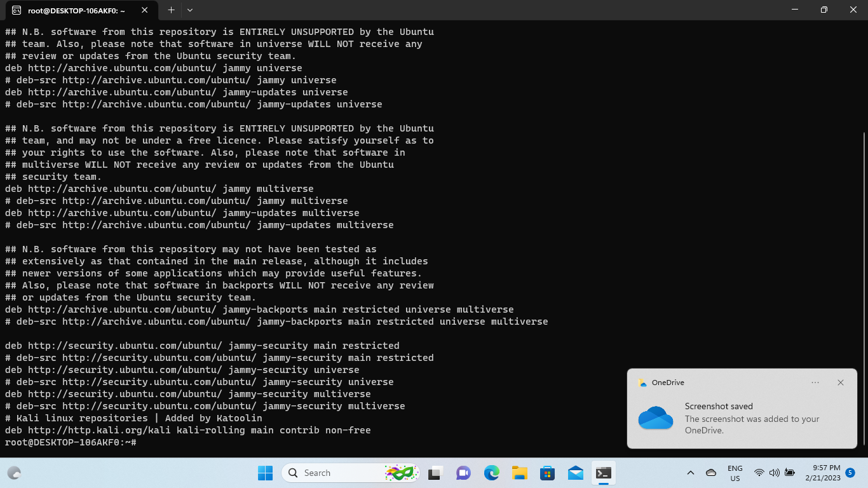The height and width of the screenshot is (488, 868).
Task: Expand hidden icons in the system tray
Action: coord(690,473)
